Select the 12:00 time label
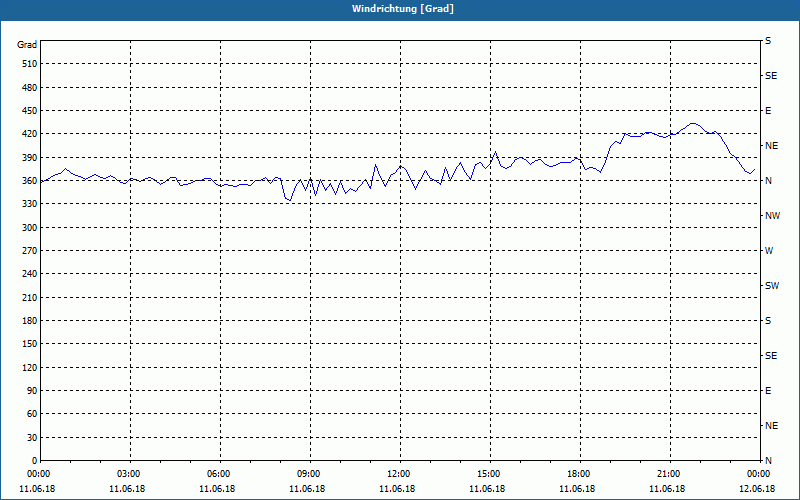The width and height of the screenshot is (800, 500). tap(398, 474)
